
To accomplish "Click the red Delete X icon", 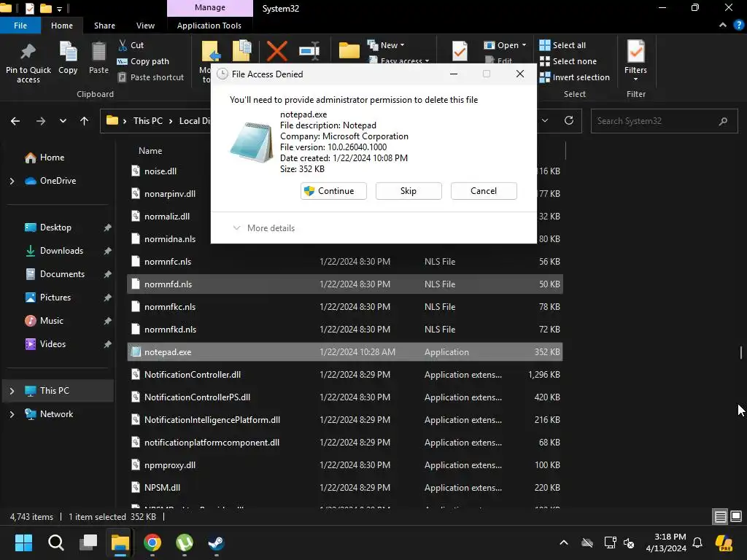I will pyautogui.click(x=276, y=51).
